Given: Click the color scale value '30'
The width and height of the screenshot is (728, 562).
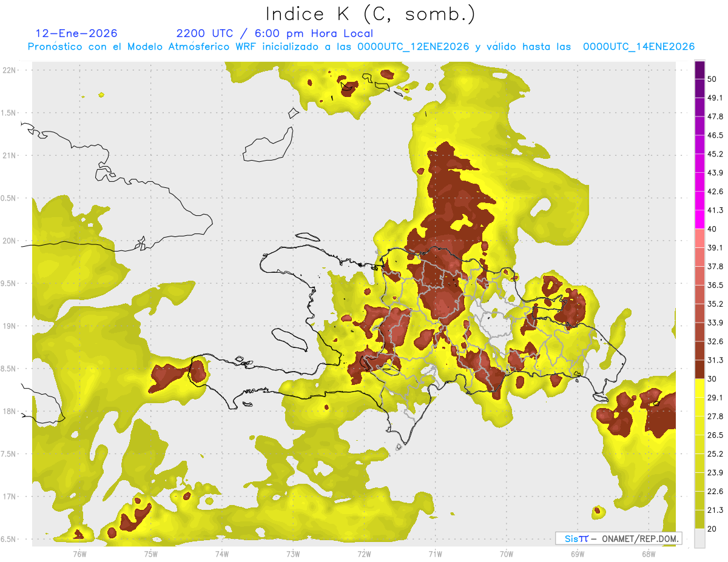Looking at the screenshot, I should pyautogui.click(x=713, y=379).
